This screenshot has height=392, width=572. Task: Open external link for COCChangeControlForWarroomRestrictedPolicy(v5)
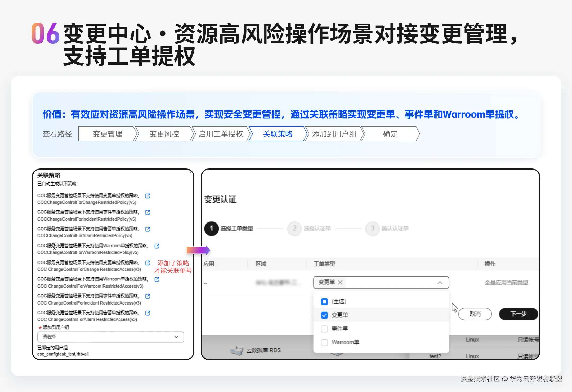pos(157,246)
